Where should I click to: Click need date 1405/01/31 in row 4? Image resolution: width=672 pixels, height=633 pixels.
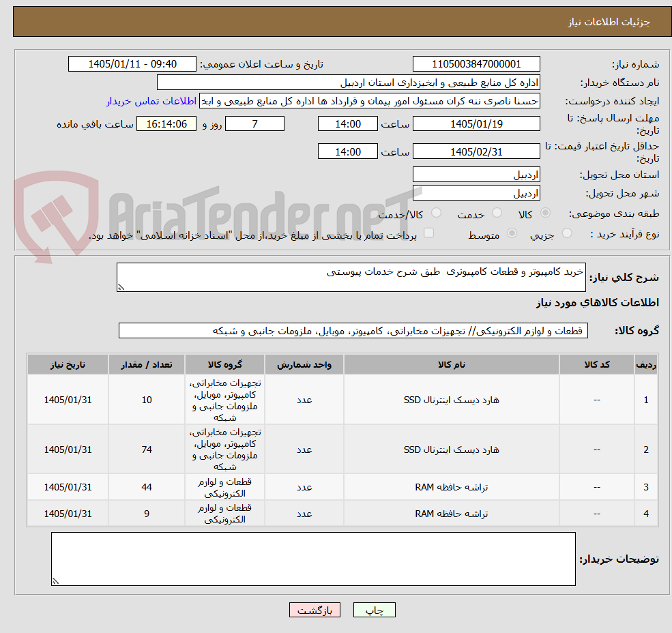coord(68,514)
